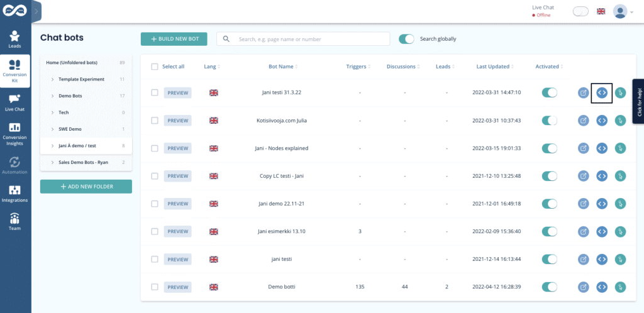
Task: Click the teal pointer icon for Demo botti
Action: coord(620,287)
